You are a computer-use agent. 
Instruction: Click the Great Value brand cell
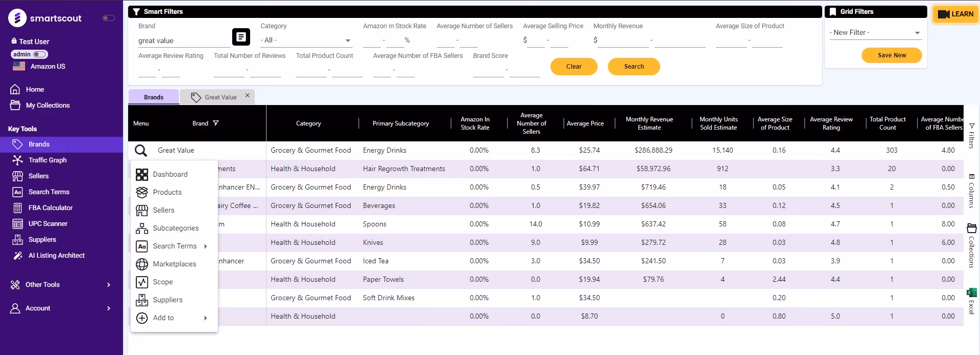coord(176,151)
